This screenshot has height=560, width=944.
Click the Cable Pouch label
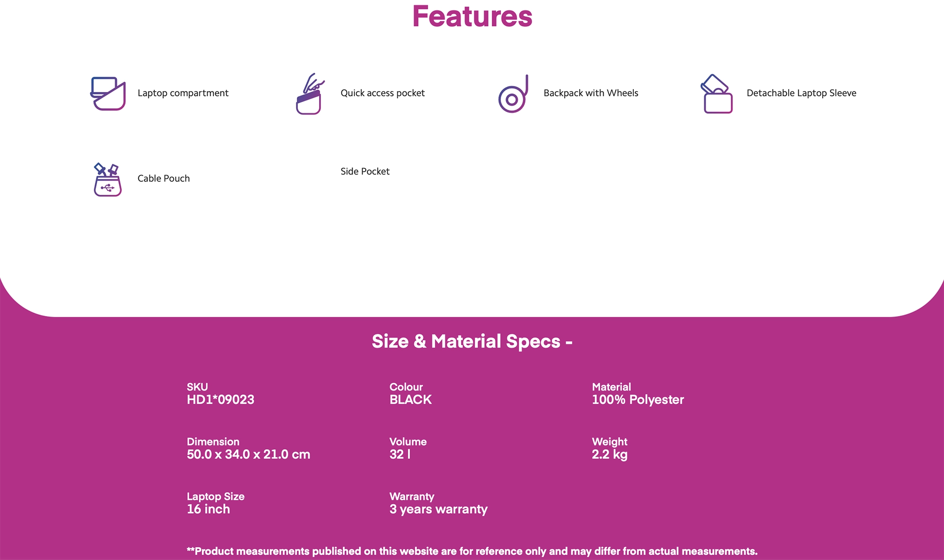point(163,178)
